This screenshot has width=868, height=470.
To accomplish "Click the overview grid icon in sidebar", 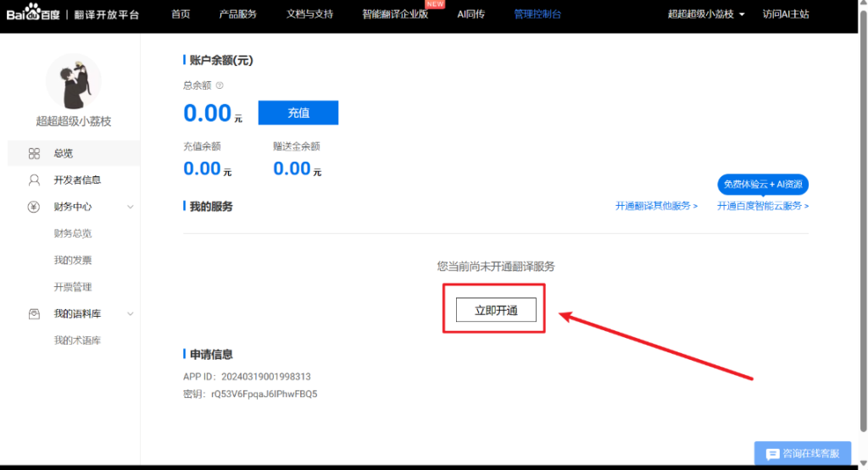I will 34,153.
